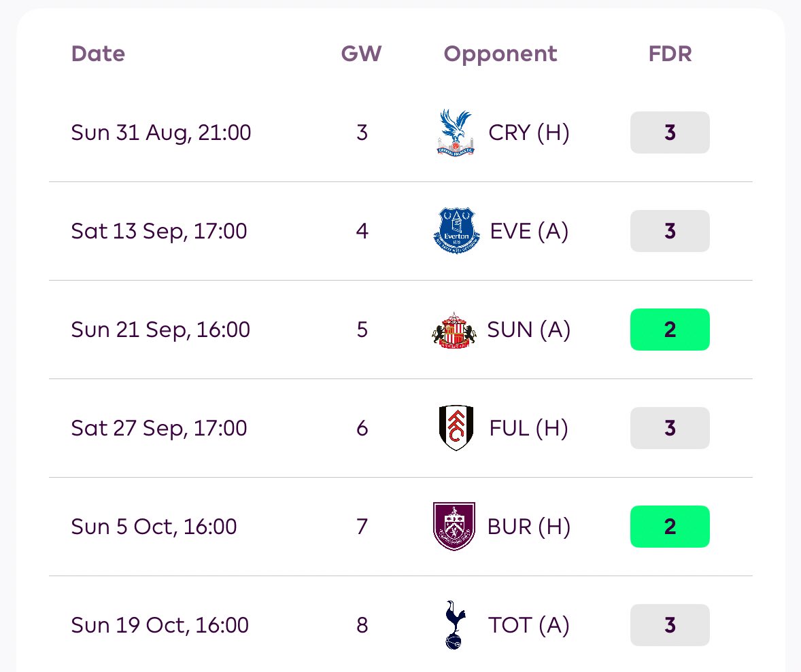Screen dimensions: 801x672
Task: Select gameweek 7 number in Burnley row
Action: (362, 527)
